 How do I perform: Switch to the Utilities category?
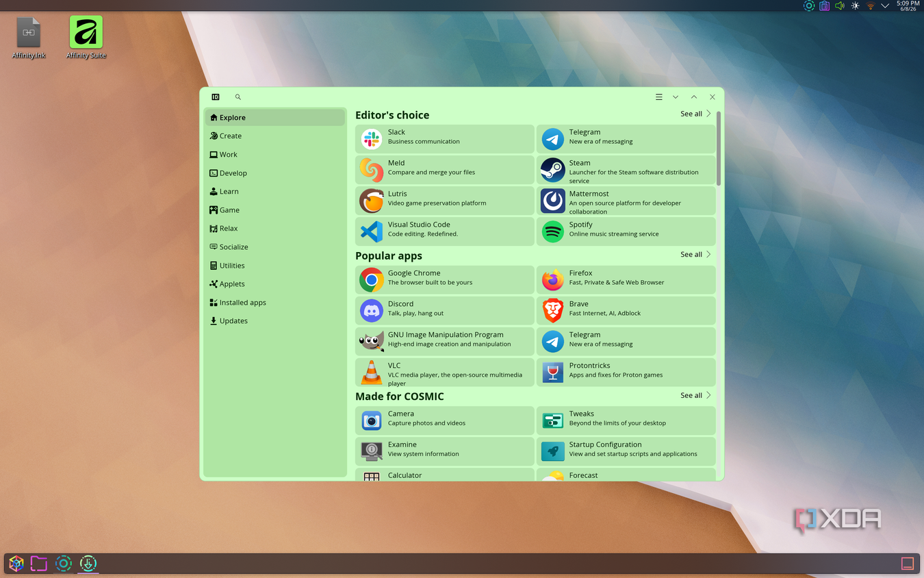click(x=274, y=265)
